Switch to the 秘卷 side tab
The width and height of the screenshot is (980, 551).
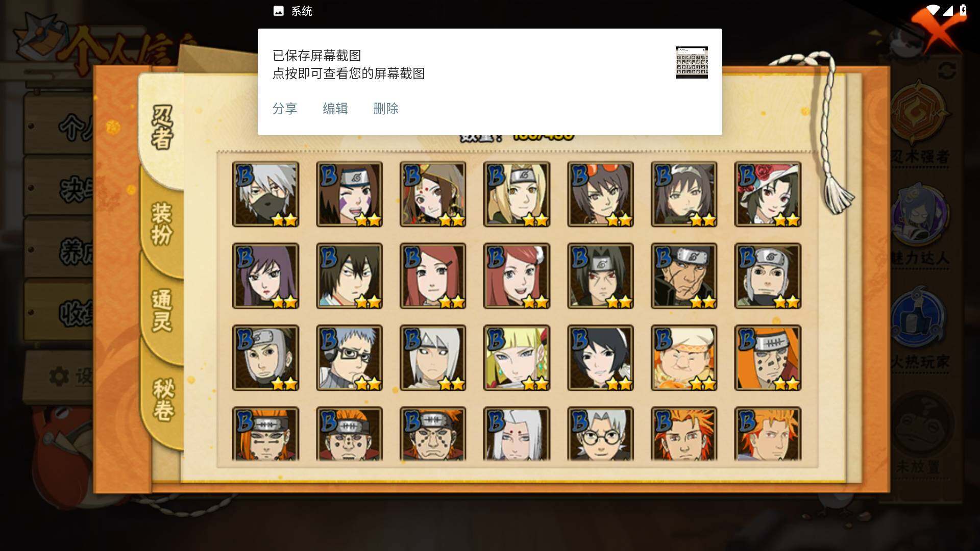point(163,399)
